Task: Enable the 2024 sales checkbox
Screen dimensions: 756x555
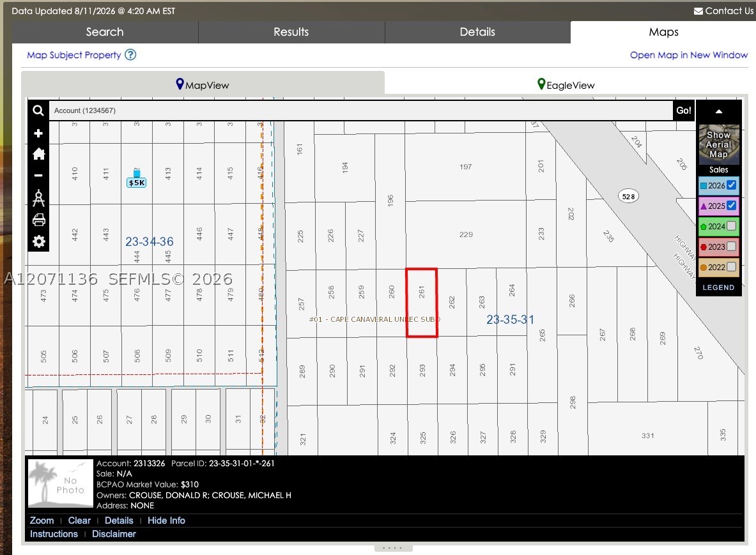Action: pos(732,225)
